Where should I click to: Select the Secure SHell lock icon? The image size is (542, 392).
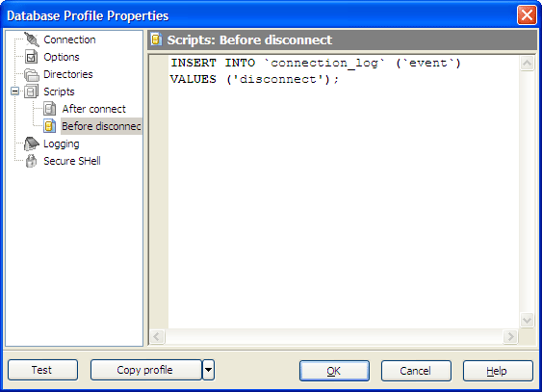coord(32,161)
